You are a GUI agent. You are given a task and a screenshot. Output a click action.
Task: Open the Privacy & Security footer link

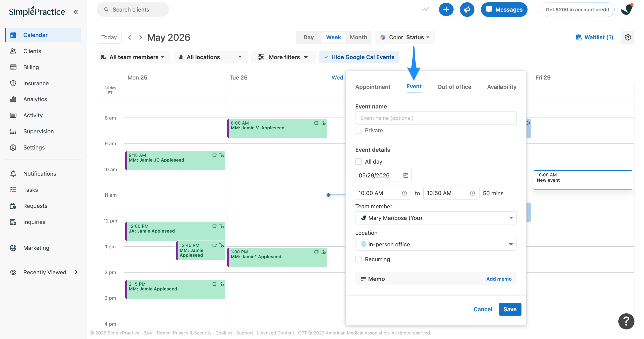coord(192,333)
